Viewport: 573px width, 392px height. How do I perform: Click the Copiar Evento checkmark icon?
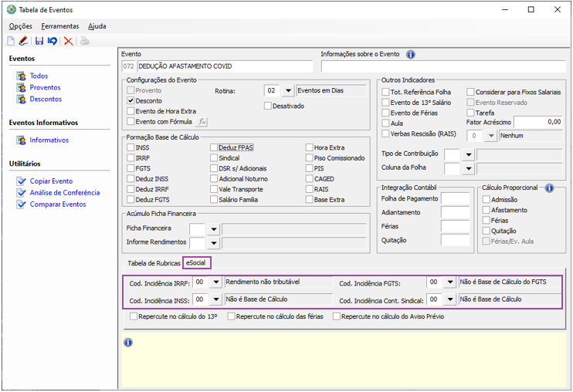[21, 181]
